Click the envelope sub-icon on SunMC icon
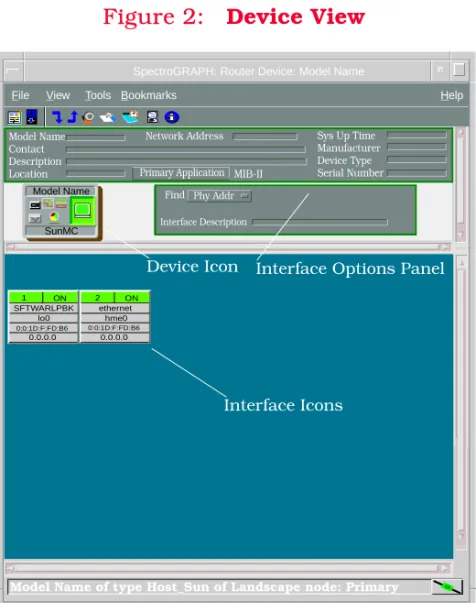476x603 pixels. pos(35,218)
